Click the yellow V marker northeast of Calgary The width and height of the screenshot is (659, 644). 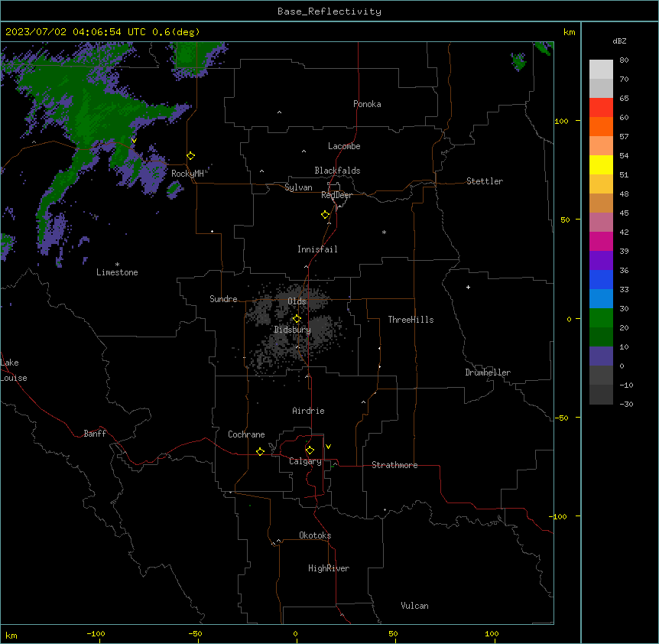point(328,447)
